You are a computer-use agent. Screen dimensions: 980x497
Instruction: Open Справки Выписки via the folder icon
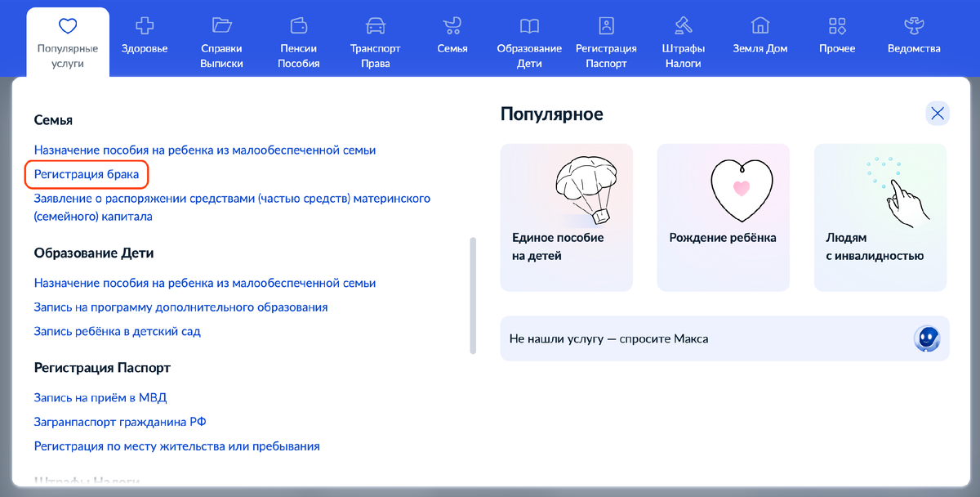pos(220,25)
